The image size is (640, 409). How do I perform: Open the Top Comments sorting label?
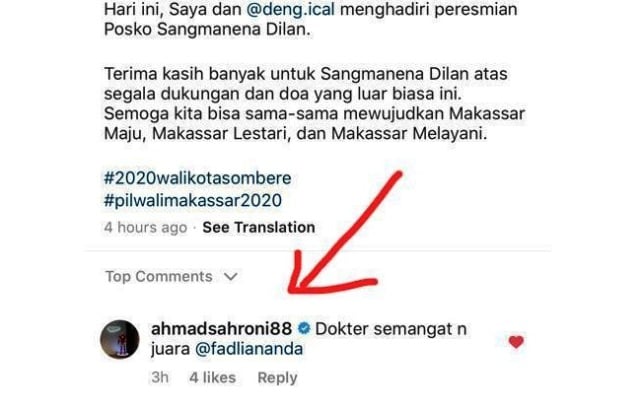pyautogui.click(x=159, y=277)
